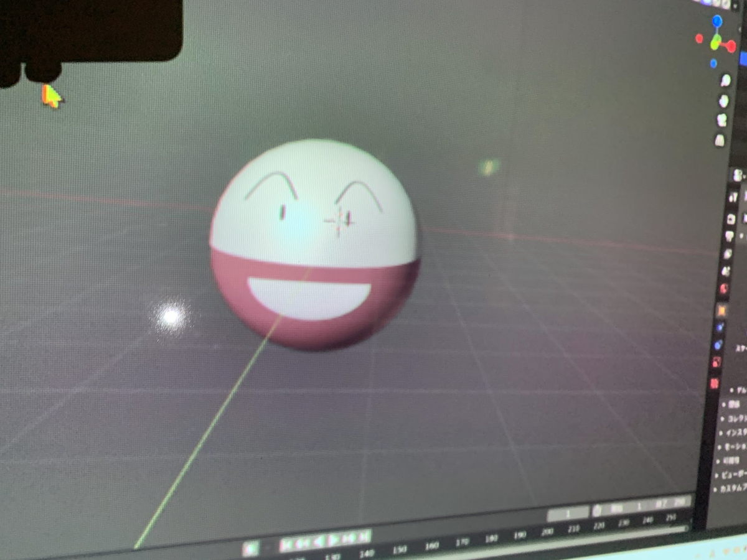Click frame 240 on the timeline

click(647, 521)
